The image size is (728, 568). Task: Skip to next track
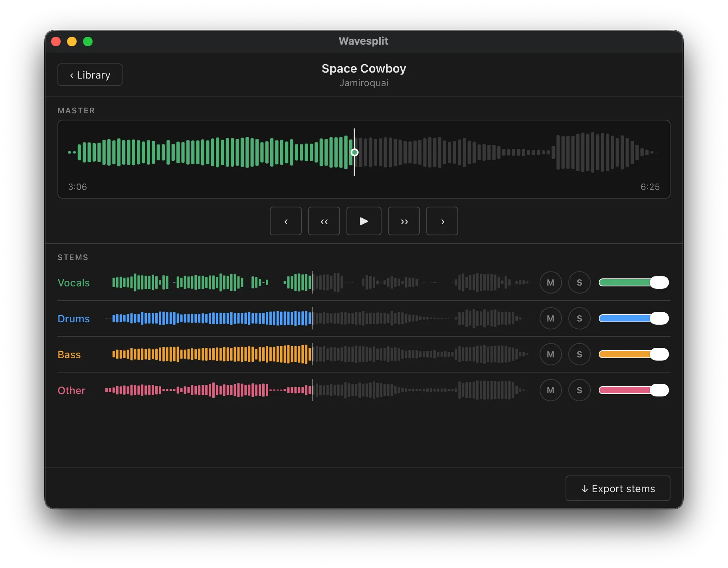point(442,221)
